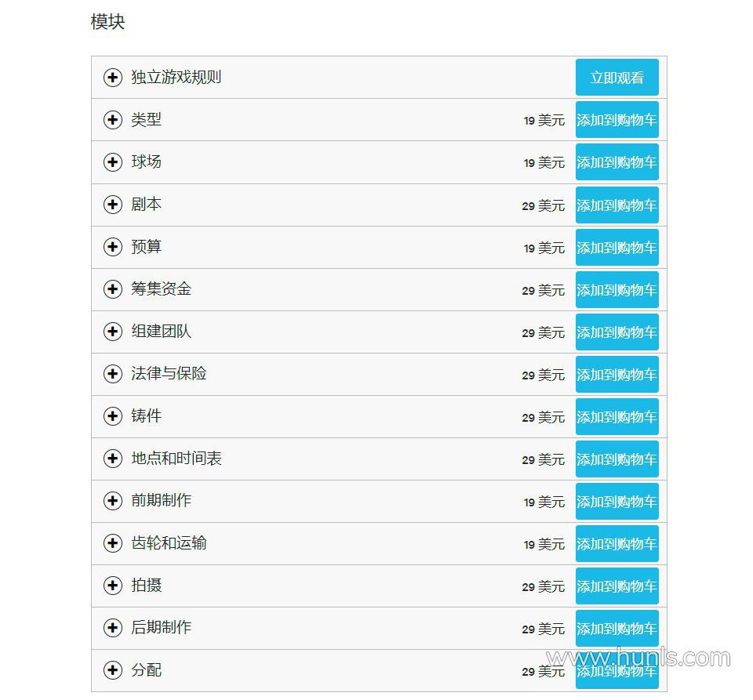753x700 pixels.
Task: Click the plus icon beside 法律与保险
Action: pyautogui.click(x=113, y=374)
